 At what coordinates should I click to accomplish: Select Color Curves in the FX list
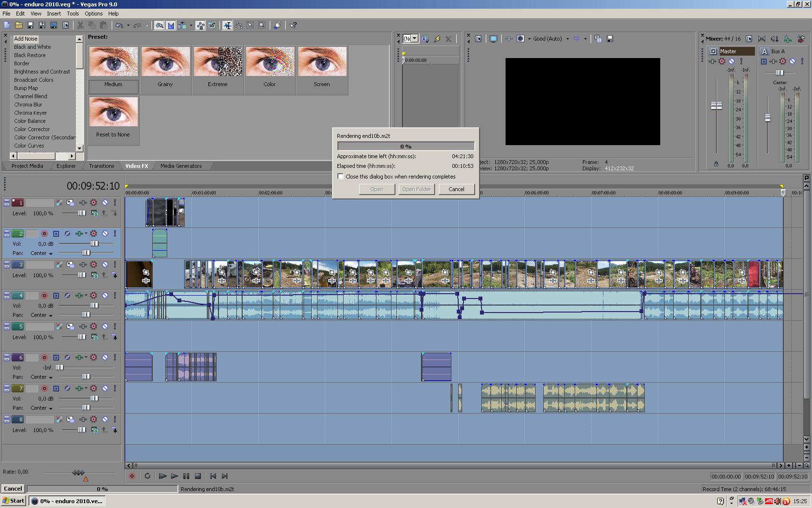coord(29,146)
